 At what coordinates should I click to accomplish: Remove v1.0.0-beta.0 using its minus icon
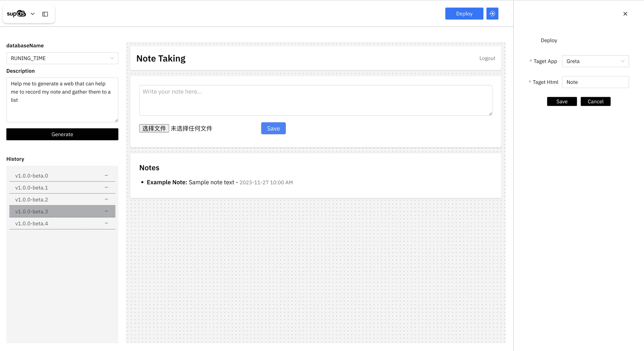click(x=106, y=175)
